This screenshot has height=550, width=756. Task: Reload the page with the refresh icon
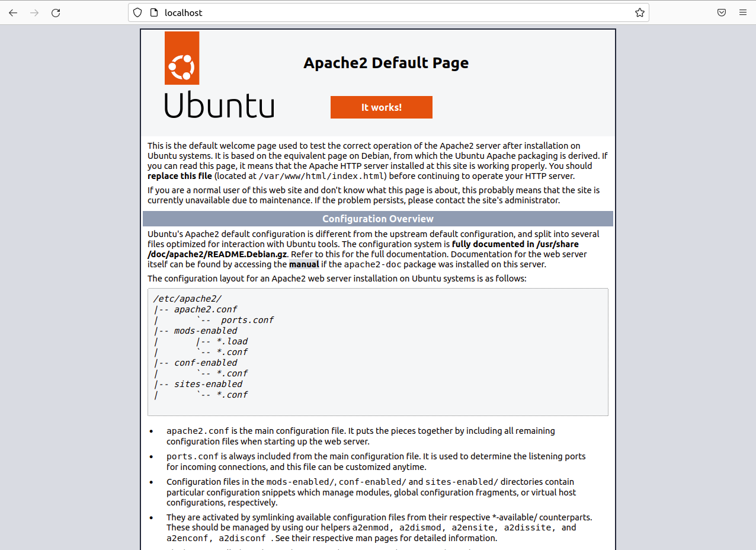coord(56,12)
